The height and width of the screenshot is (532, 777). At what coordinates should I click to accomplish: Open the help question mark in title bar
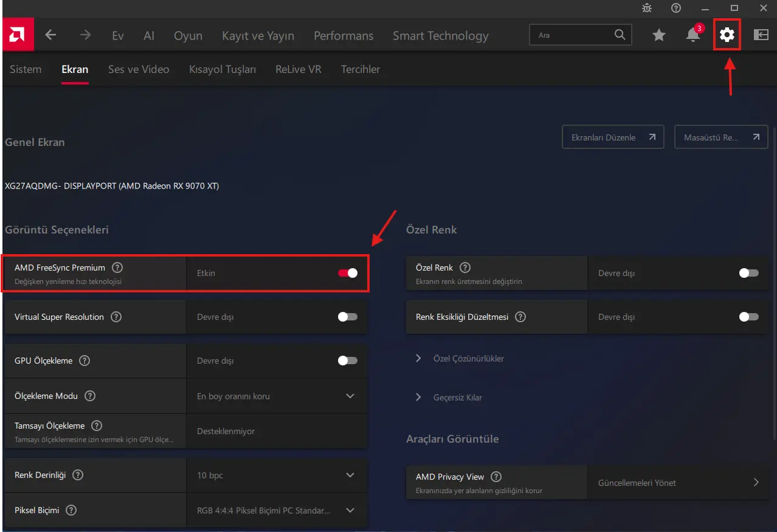[676, 8]
